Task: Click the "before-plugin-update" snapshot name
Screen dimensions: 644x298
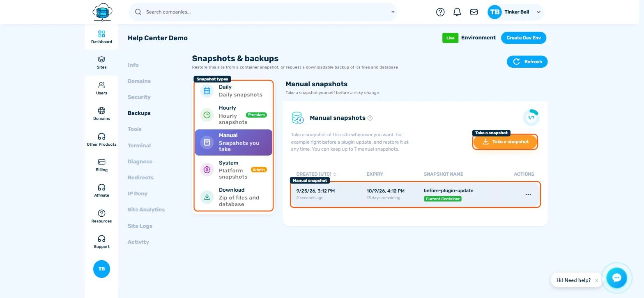Action: click(448, 190)
